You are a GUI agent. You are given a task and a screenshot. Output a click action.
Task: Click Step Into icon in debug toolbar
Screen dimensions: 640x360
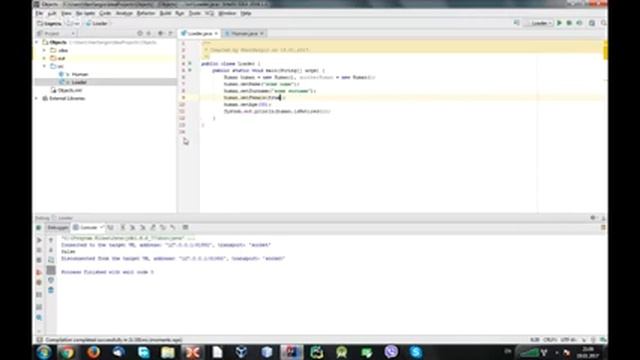tap(132, 227)
